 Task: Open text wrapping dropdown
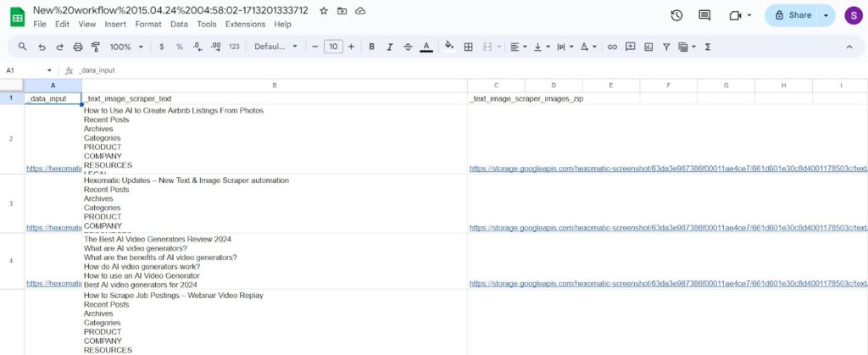(565, 47)
